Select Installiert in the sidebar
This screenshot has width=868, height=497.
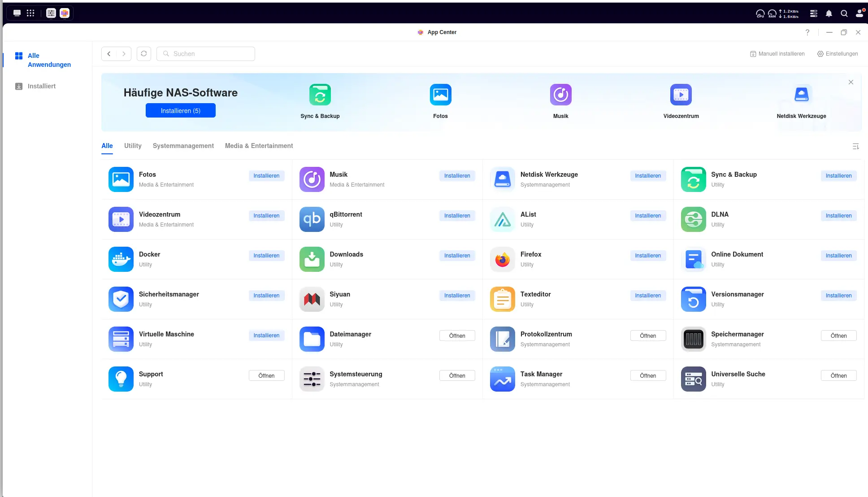tap(41, 86)
